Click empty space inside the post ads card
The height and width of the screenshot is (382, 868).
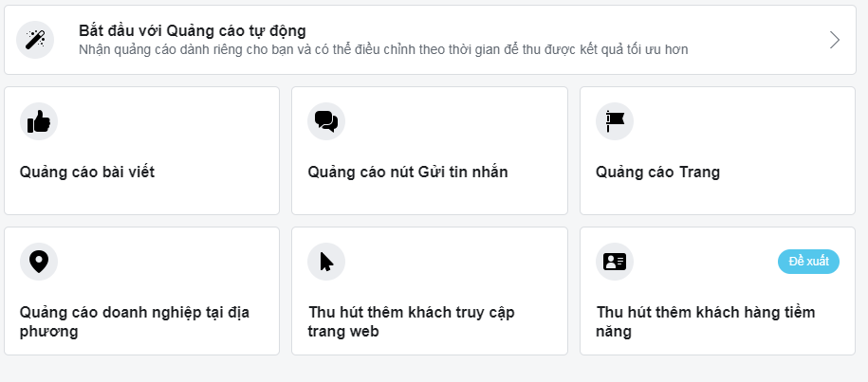pyautogui.click(x=190, y=123)
